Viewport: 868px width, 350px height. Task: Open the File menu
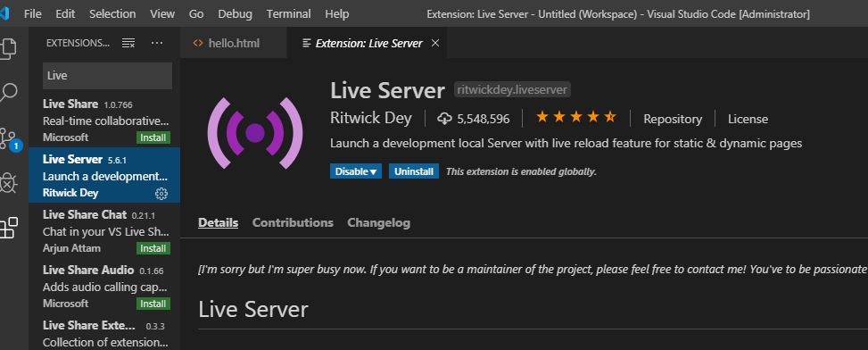click(33, 14)
